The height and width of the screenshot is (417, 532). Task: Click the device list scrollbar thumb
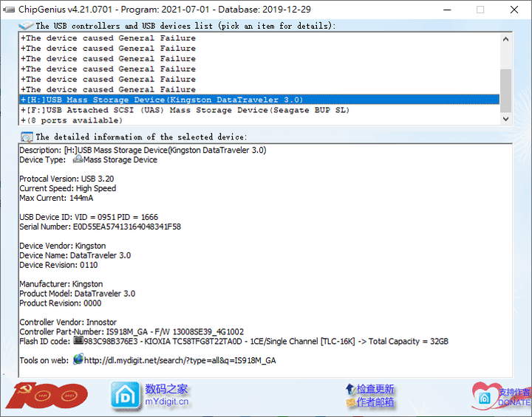pyautogui.click(x=505, y=91)
